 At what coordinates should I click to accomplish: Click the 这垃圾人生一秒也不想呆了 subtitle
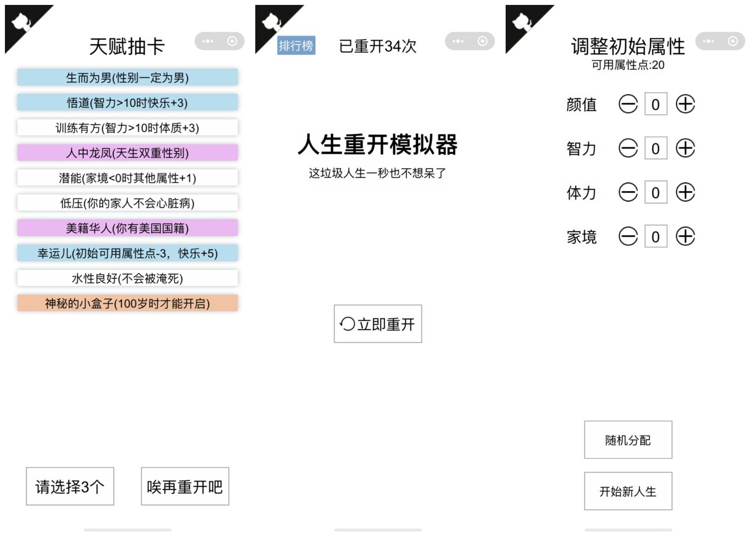click(x=378, y=173)
